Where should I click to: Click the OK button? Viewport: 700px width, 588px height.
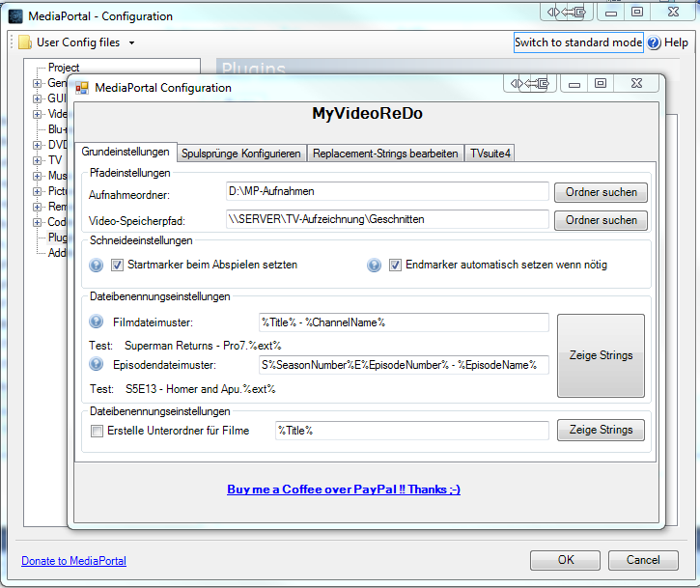click(x=565, y=560)
